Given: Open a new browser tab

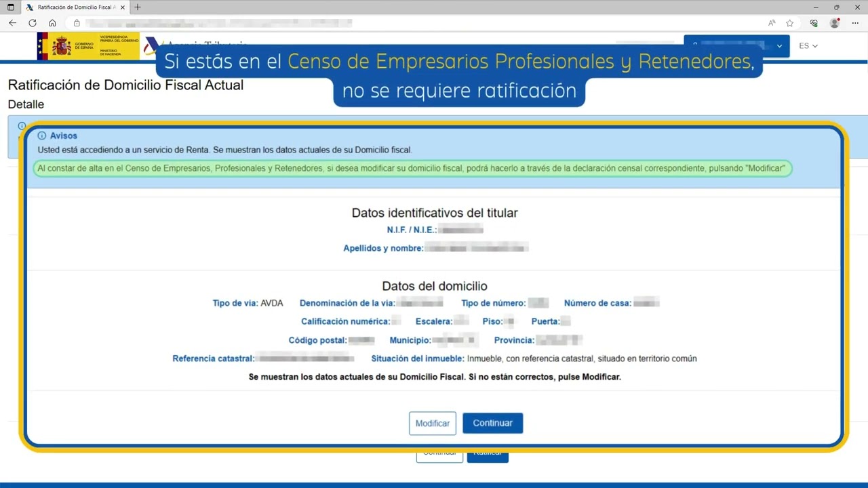Looking at the screenshot, I should point(138,7).
